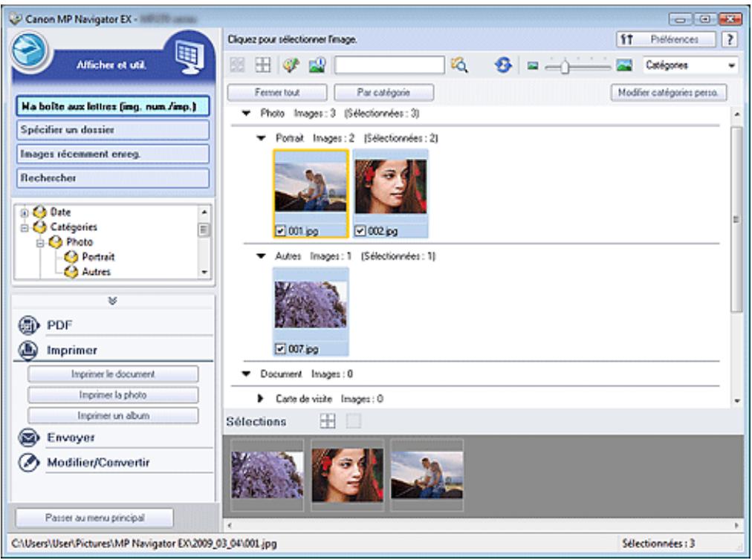Select the Portrait tree item

pos(98,257)
